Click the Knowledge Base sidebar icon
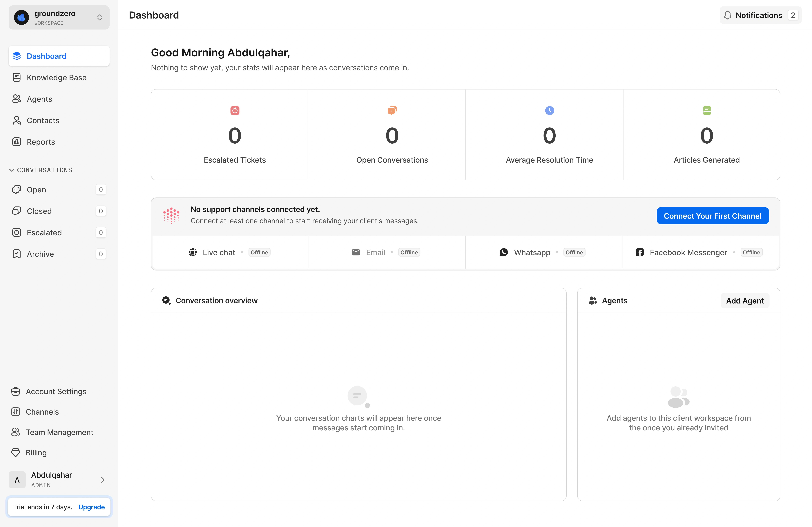812x527 pixels. [16, 77]
